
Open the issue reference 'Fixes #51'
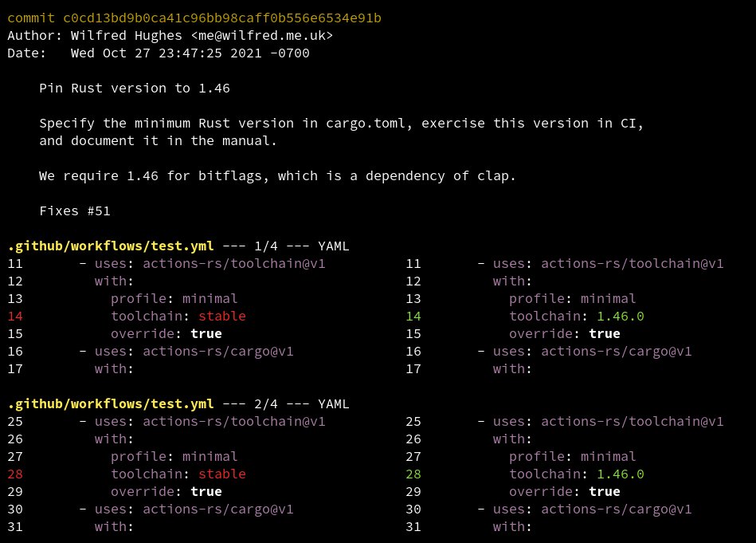click(x=75, y=211)
